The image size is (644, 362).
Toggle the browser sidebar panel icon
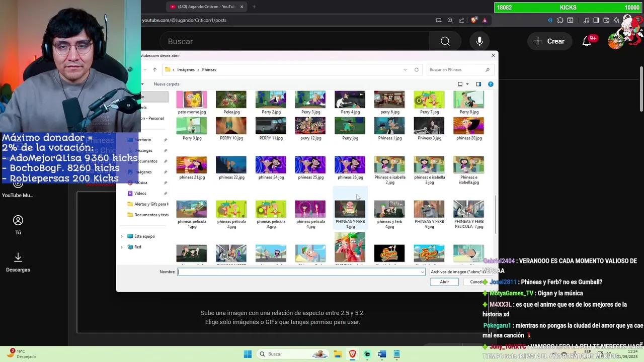[596, 20]
